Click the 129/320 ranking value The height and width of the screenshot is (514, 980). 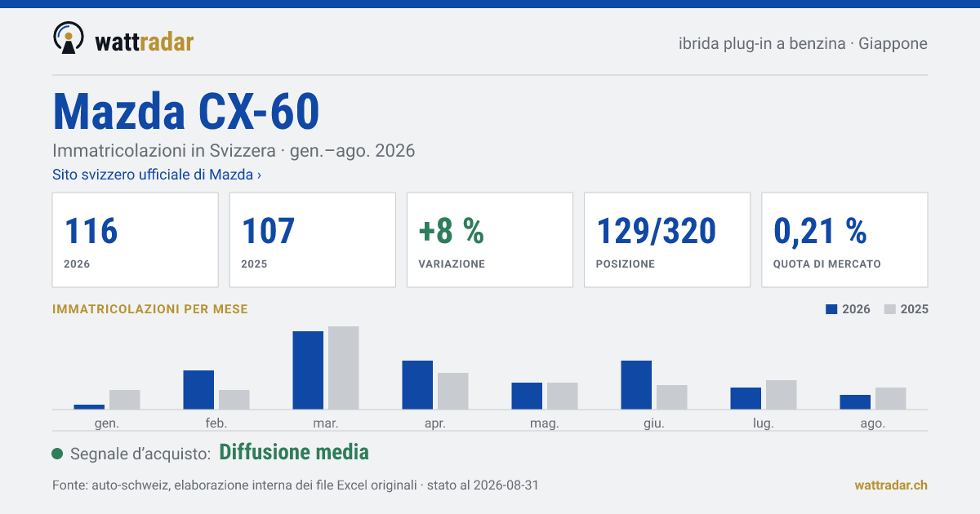pos(657,231)
